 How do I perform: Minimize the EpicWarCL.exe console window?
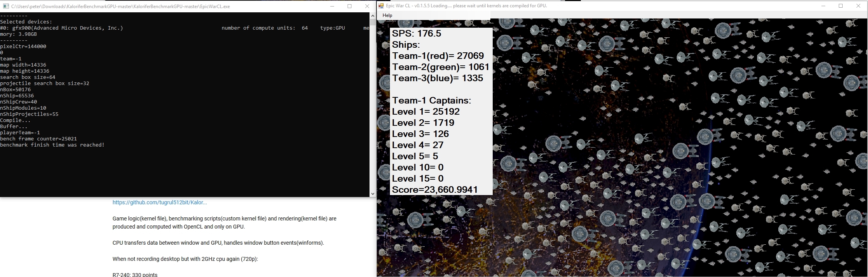[x=332, y=6]
